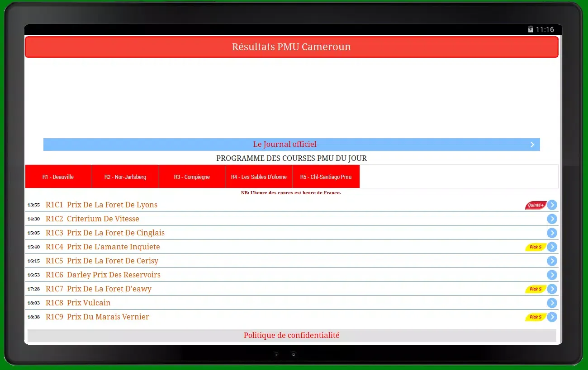The width and height of the screenshot is (588, 370).
Task: Select the R4 - Les Sables D'olonne tab
Action: [x=259, y=177]
